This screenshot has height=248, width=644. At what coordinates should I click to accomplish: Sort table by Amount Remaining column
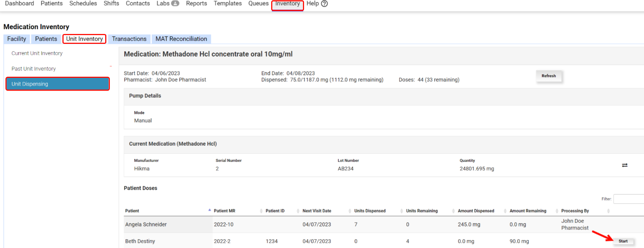[x=528, y=211]
